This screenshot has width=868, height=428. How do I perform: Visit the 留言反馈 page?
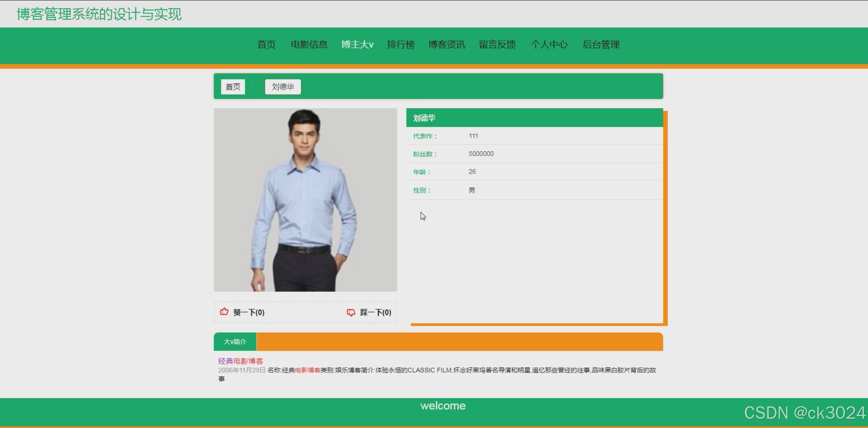click(498, 45)
